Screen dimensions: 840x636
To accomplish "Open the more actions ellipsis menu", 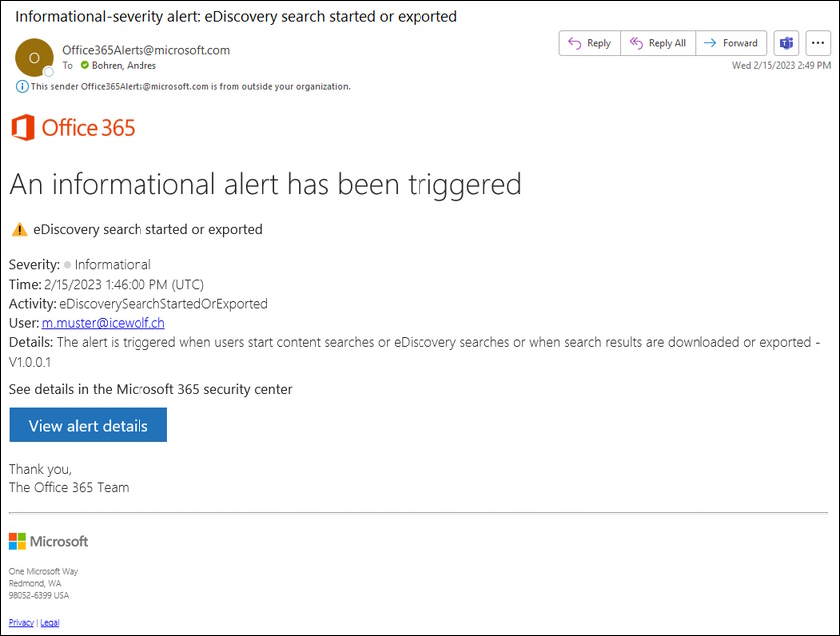I will click(818, 43).
